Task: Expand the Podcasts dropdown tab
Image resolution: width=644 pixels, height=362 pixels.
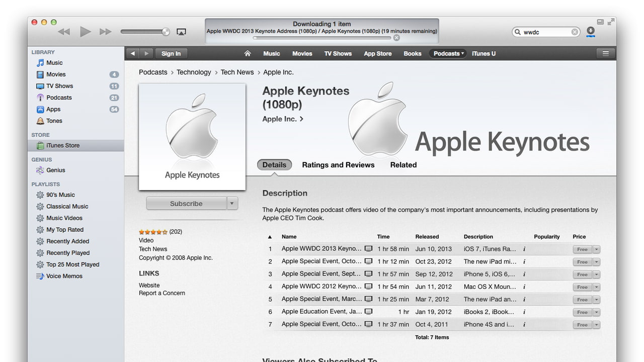Action: (x=448, y=53)
